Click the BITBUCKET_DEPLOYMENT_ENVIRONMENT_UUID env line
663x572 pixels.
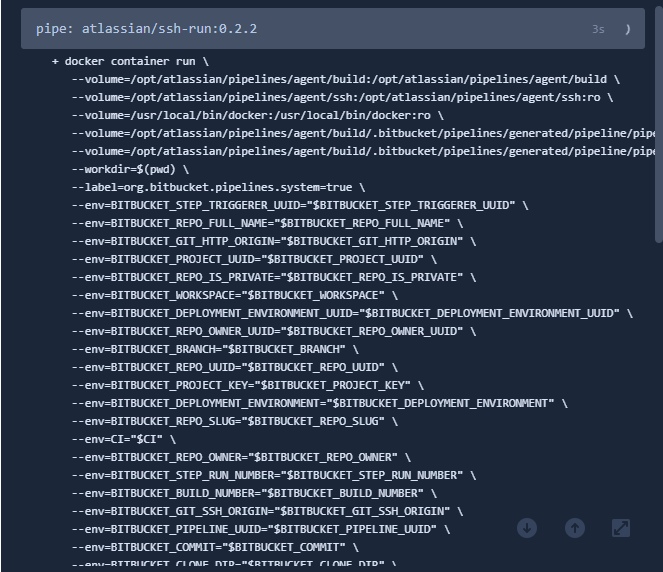(x=352, y=314)
